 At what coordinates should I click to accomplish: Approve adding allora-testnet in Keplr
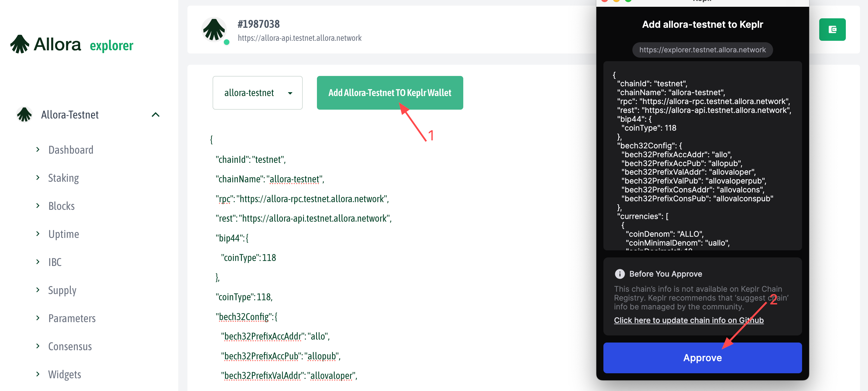pos(702,358)
